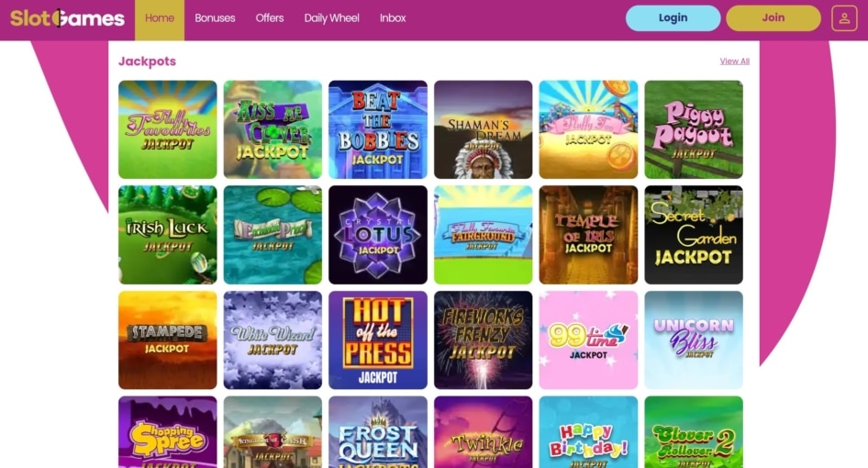This screenshot has height=468, width=868.
Task: Open the Bonuses menu item
Action: [x=215, y=18]
